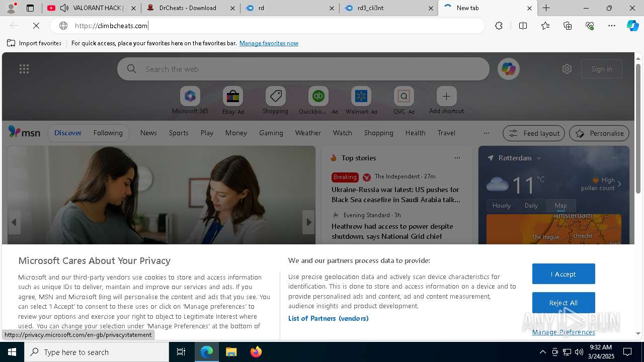The height and width of the screenshot is (362, 644).
Task: Switch to rd3_cli3nt tab
Action: coord(388,8)
